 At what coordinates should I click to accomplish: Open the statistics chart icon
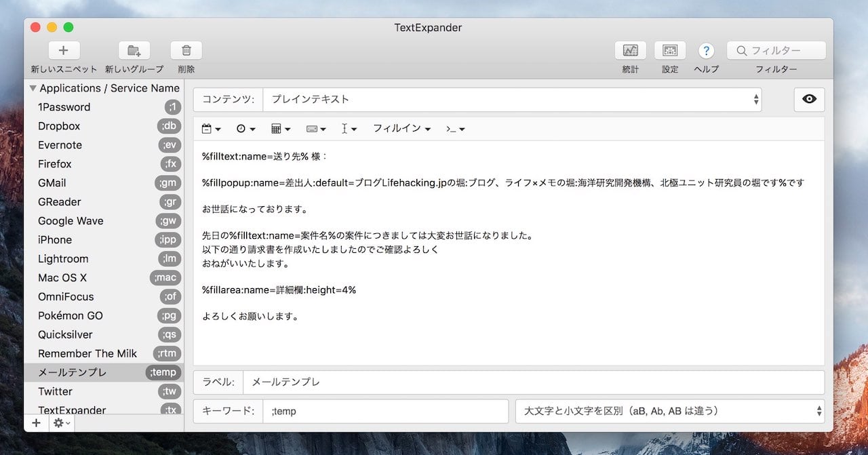[x=631, y=50]
